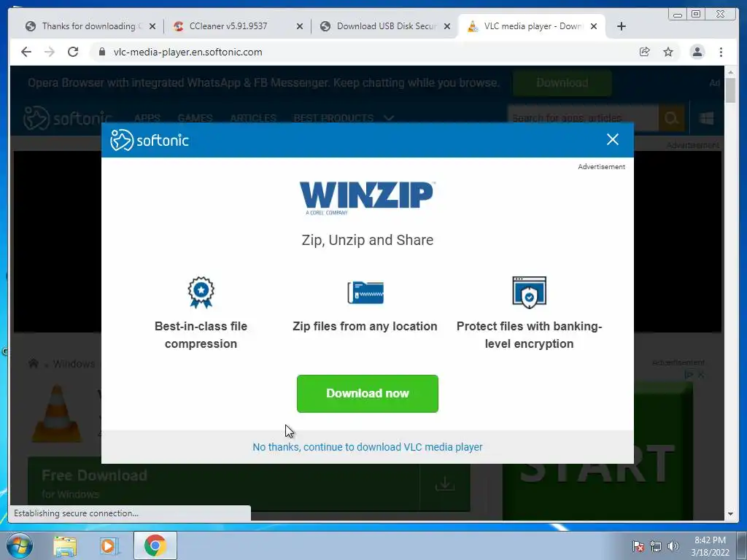This screenshot has height=560, width=747.
Task: Click the page vertical scrollbar thumb
Action: tap(730, 90)
